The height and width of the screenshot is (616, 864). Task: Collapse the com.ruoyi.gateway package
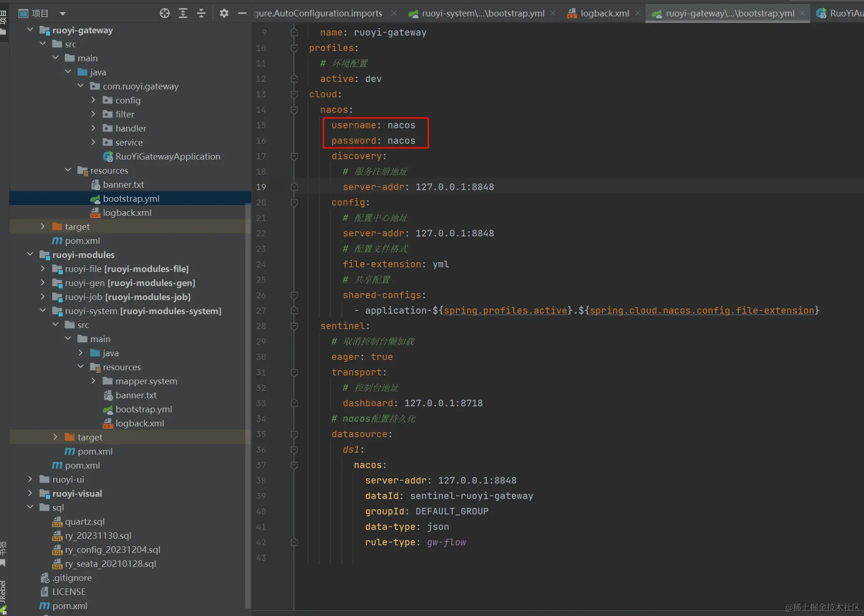click(x=81, y=86)
